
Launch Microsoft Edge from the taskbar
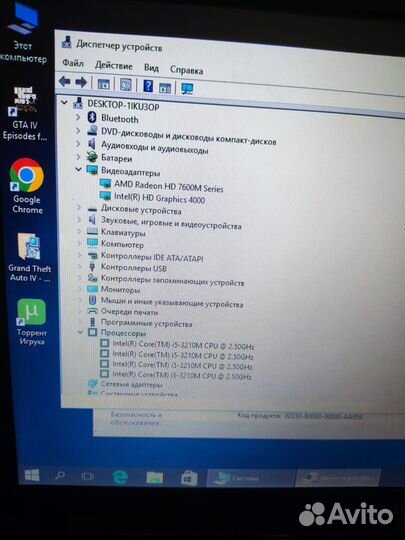[120, 477]
